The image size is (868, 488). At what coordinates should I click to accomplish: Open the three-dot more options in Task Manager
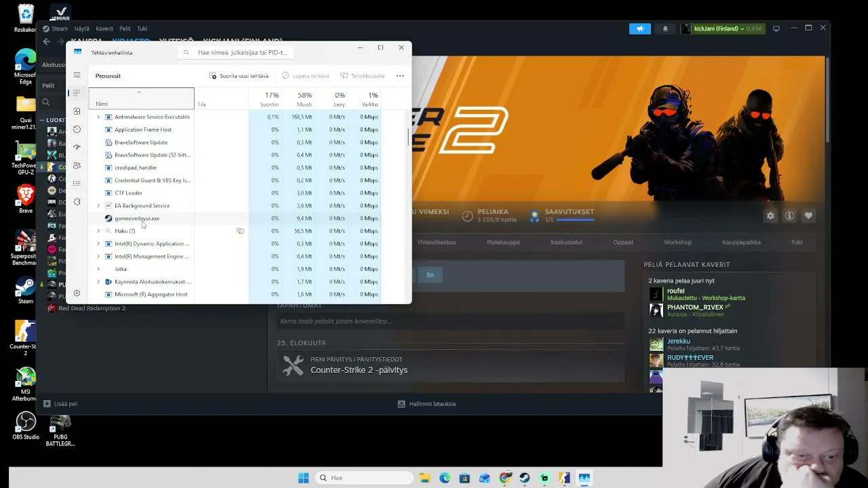(400, 76)
